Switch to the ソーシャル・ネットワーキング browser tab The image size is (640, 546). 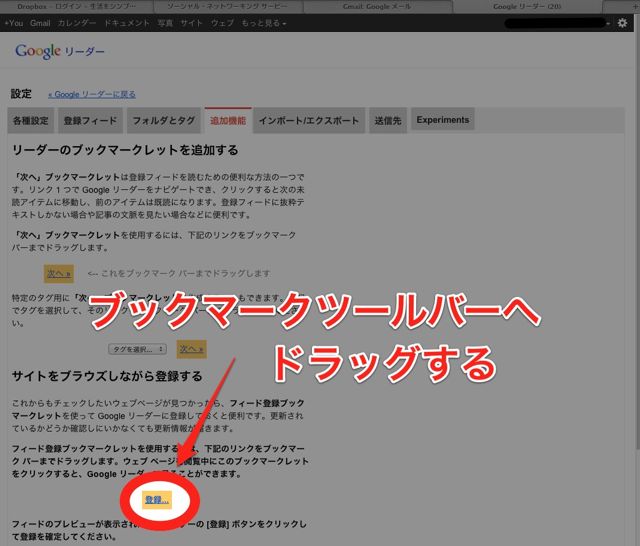227,6
